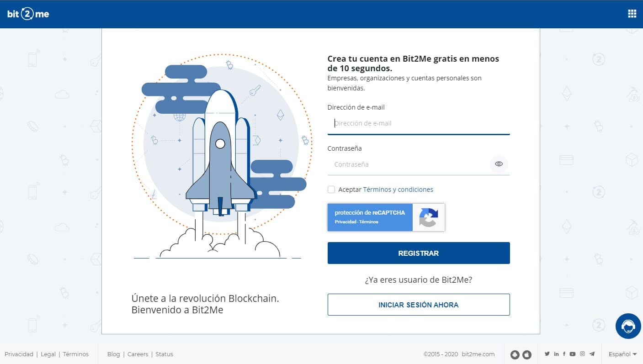
Task: Open footer Legal link
Action: (48, 354)
